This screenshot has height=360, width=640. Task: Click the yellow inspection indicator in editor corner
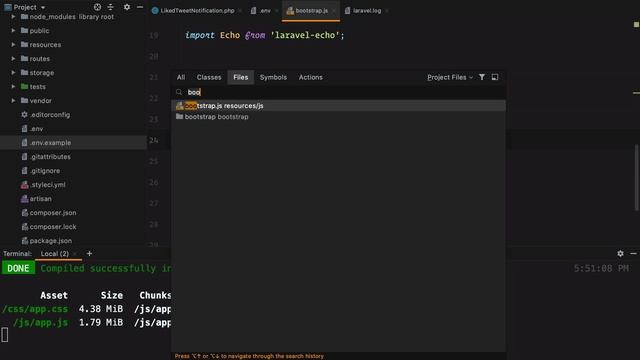(636, 24)
